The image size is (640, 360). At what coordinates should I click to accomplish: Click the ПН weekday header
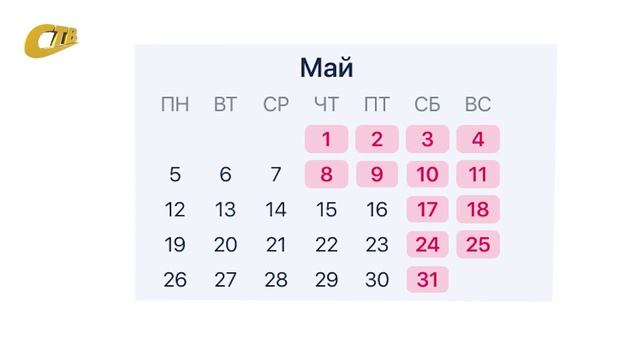(175, 104)
